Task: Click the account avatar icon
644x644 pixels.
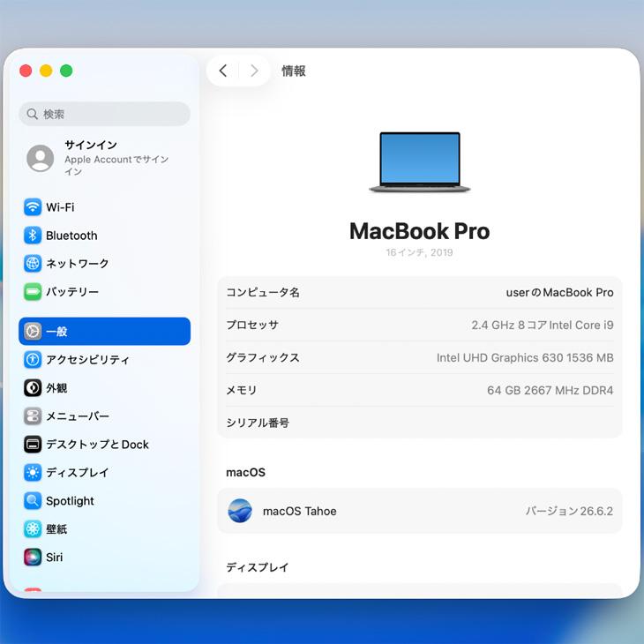Action: (41, 158)
